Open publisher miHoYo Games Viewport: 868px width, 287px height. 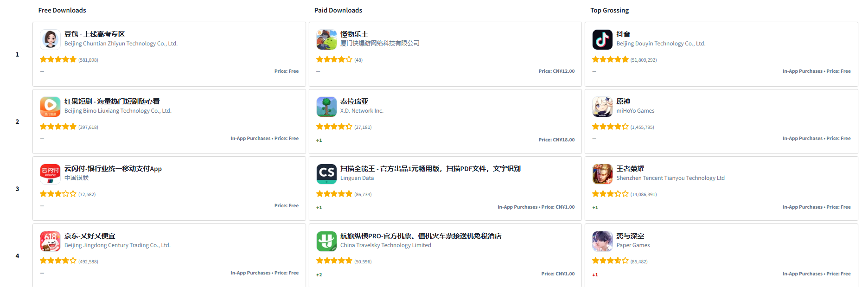click(635, 111)
